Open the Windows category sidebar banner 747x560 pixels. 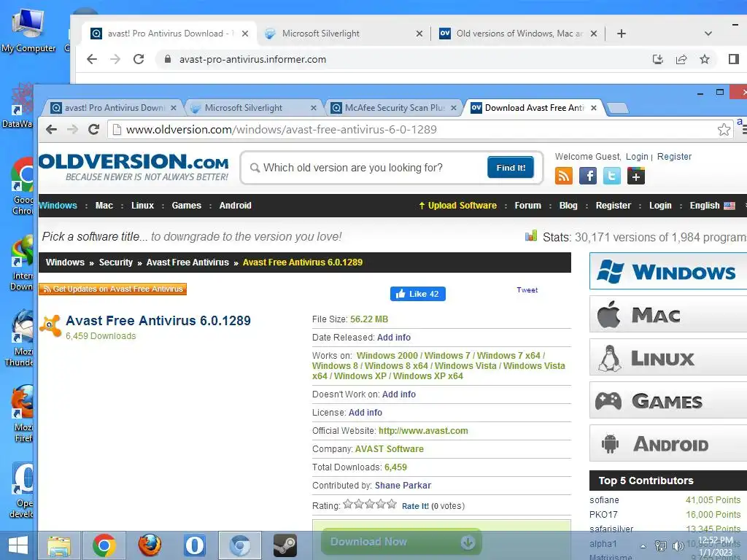point(668,271)
